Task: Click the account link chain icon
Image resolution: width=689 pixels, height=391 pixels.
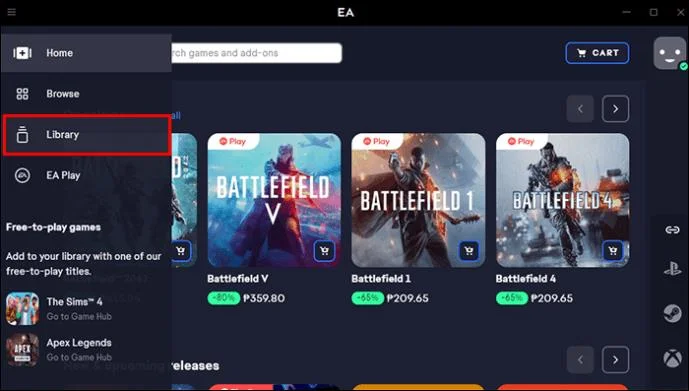Action: click(672, 230)
